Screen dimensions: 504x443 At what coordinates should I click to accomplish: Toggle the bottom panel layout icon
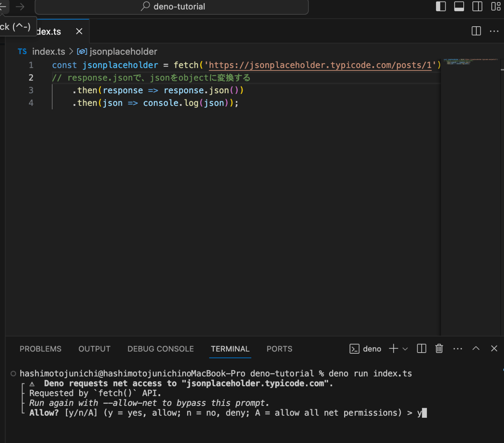459,6
